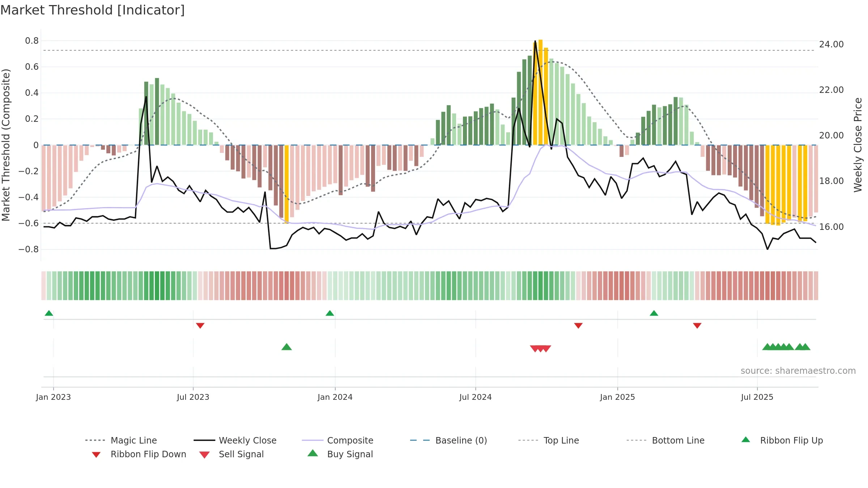Click the Magic Line dotted legend sample
Image resolution: width=868 pixels, height=488 pixels.
point(95,440)
